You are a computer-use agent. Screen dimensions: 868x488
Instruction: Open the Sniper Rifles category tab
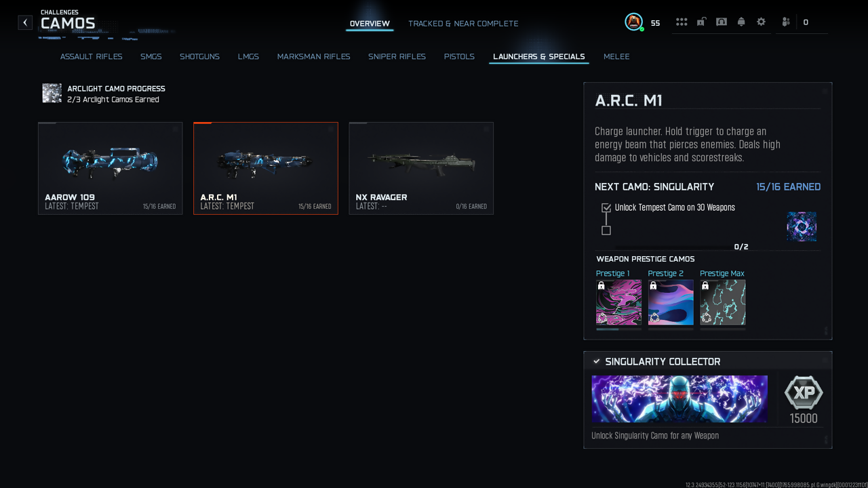pos(397,56)
